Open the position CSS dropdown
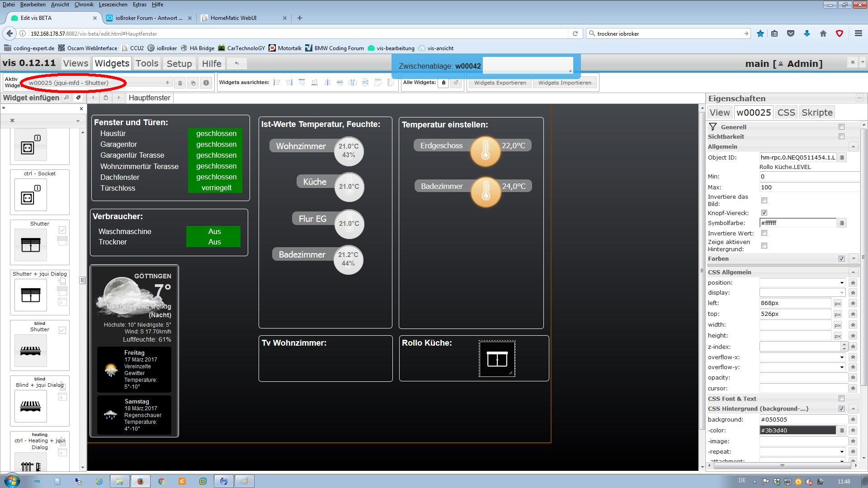This screenshot has height=488, width=868. (x=802, y=283)
